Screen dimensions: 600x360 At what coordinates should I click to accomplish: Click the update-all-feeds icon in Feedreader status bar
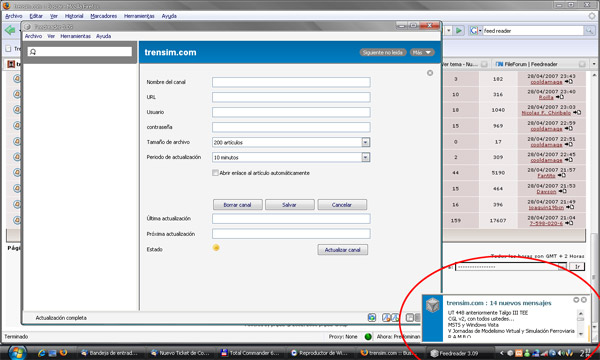372,318
